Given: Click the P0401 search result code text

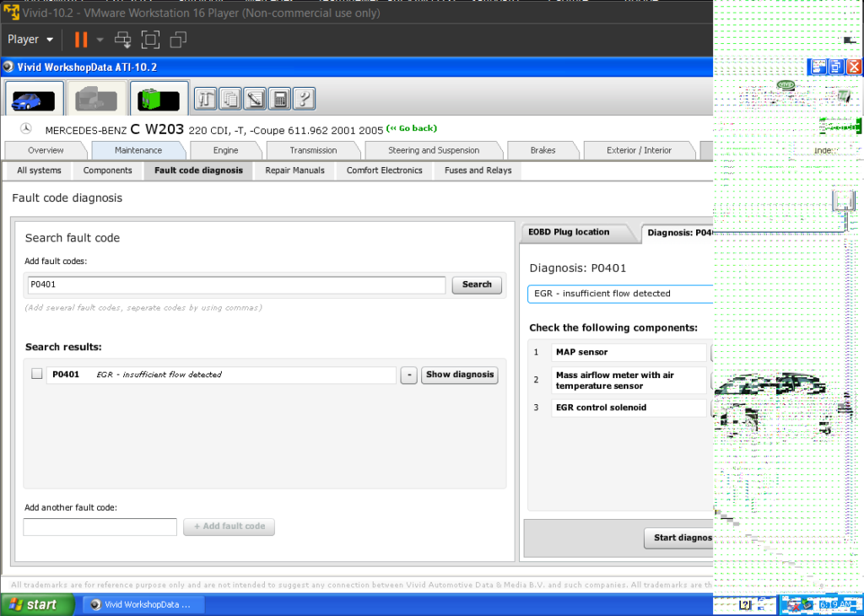Looking at the screenshot, I should pyautogui.click(x=66, y=375).
